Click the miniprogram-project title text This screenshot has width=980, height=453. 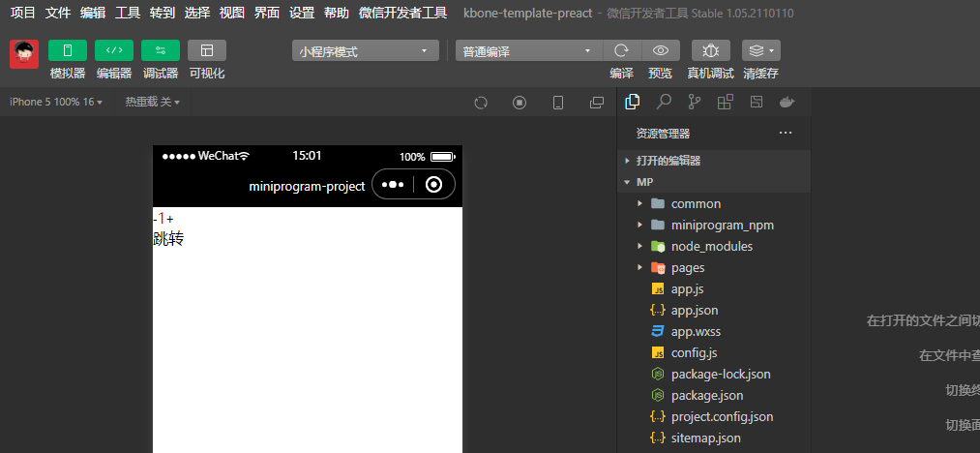pos(307,187)
